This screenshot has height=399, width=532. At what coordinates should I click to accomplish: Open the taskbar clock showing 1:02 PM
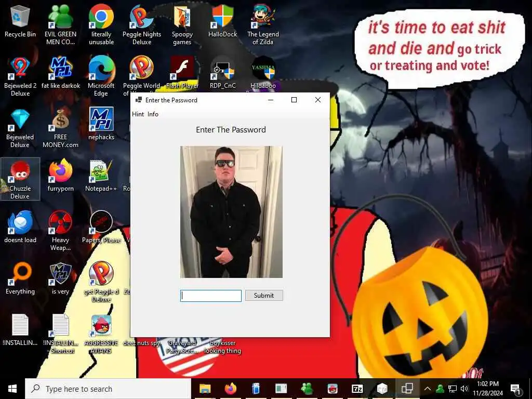(x=487, y=389)
